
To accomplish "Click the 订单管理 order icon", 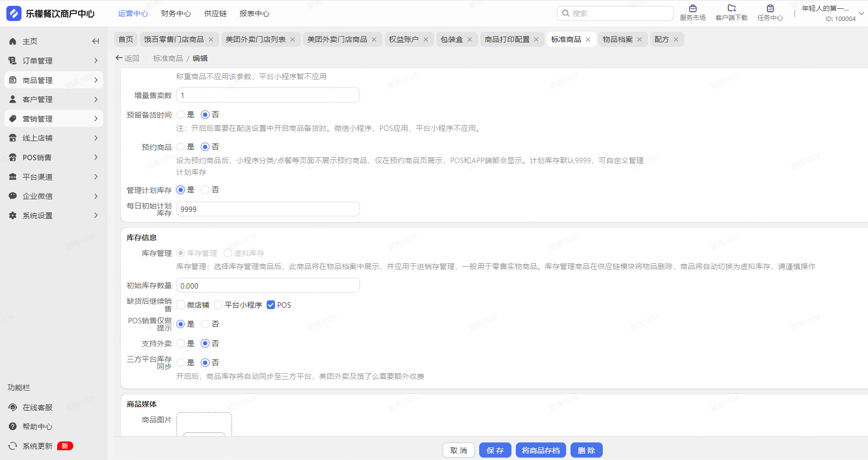I will pyautogui.click(x=13, y=61).
